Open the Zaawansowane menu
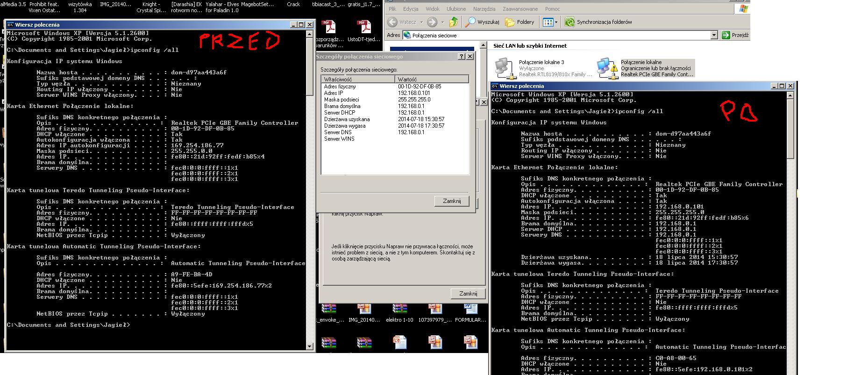868x375 pixels. point(520,9)
